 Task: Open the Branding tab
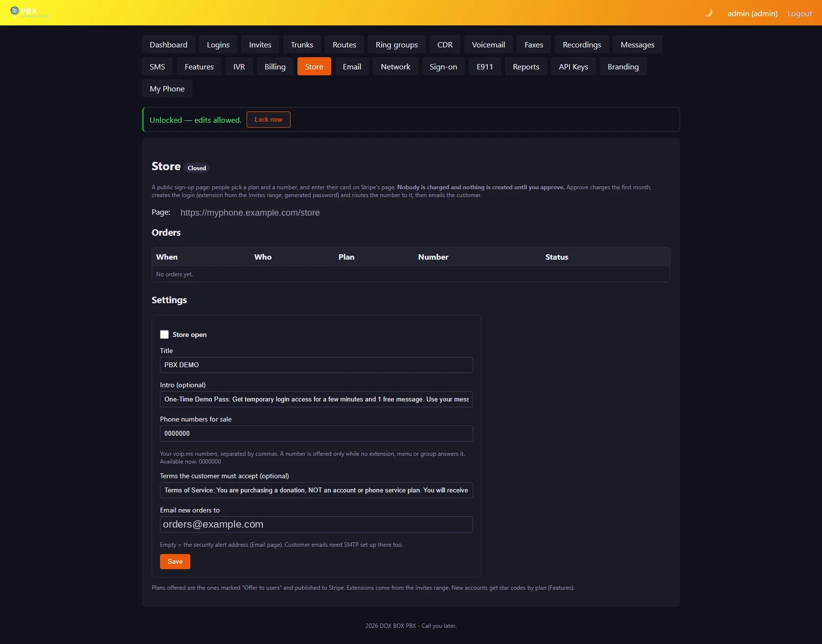pos(623,67)
